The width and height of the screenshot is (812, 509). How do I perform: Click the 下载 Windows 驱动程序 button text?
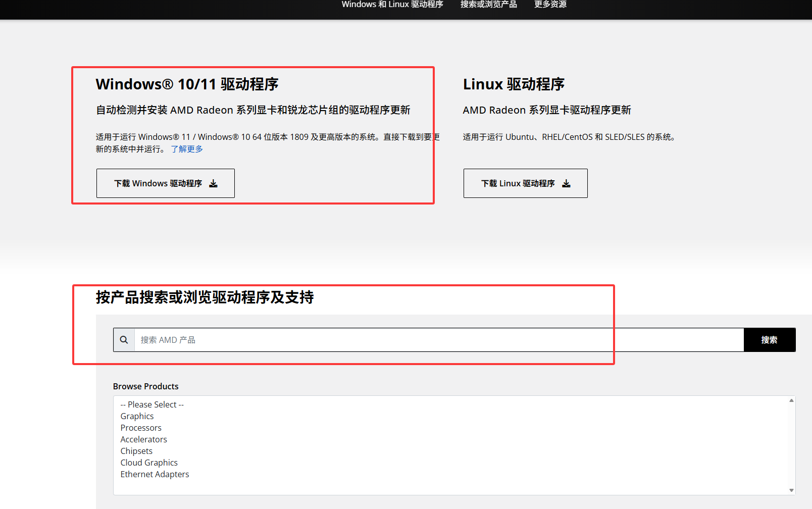[x=158, y=183]
